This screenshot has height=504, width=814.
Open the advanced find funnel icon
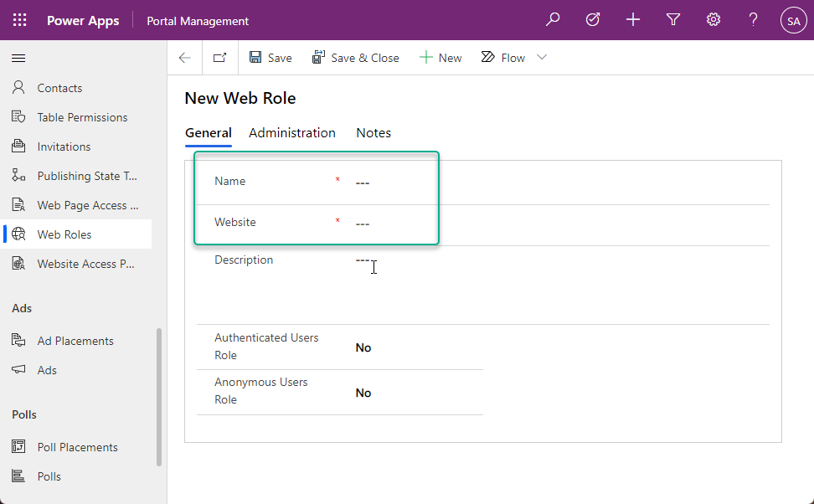coord(673,20)
